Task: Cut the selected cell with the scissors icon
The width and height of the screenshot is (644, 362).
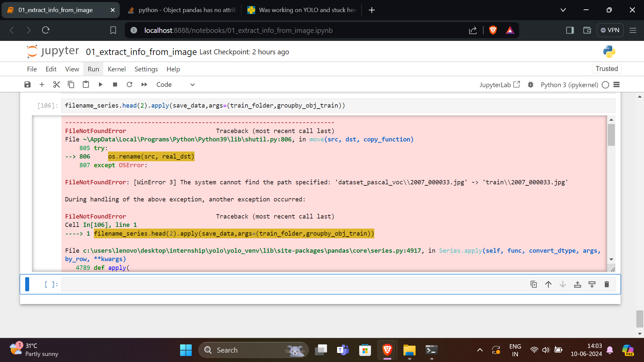Action: 56,84
